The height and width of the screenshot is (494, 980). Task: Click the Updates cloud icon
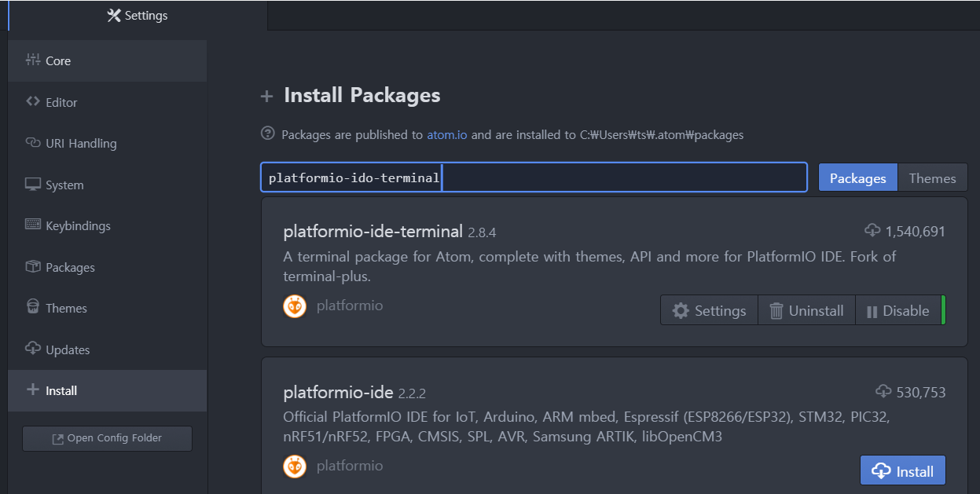(x=33, y=349)
